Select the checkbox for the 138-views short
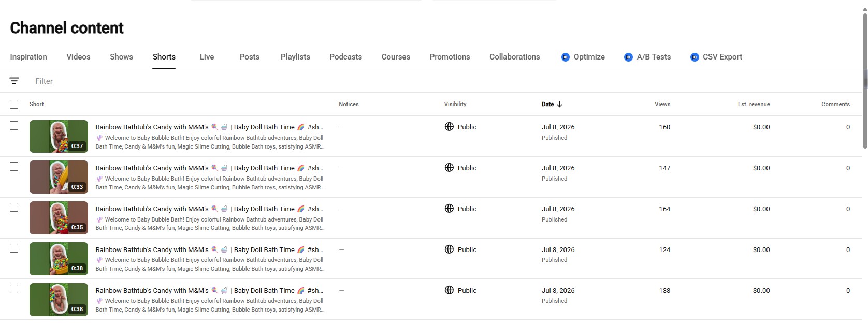868x324 pixels. tap(14, 289)
